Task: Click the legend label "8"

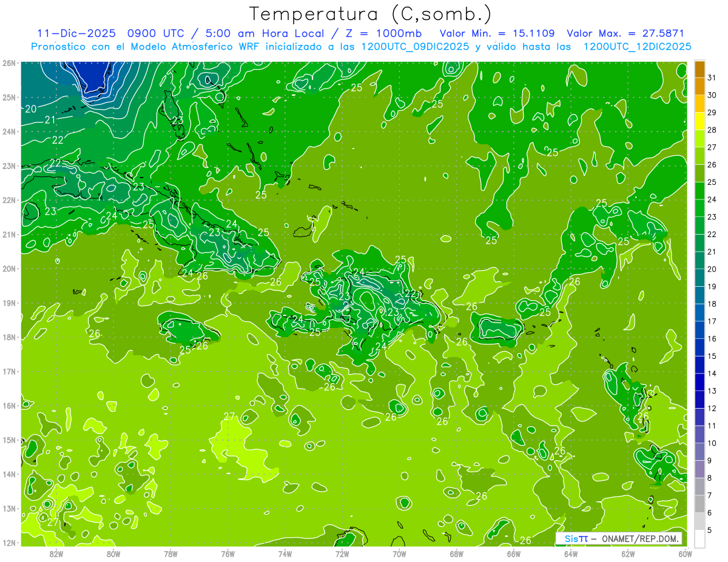Action: coord(710,478)
